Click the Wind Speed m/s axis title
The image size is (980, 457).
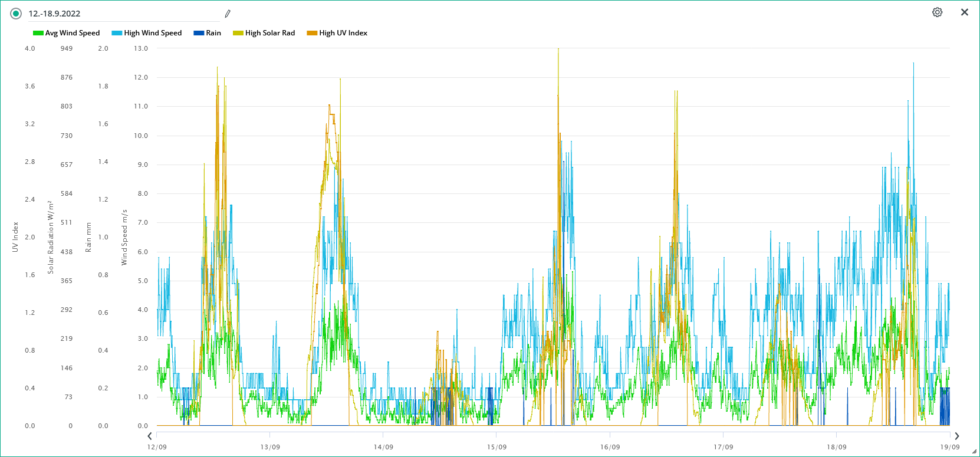pos(124,237)
